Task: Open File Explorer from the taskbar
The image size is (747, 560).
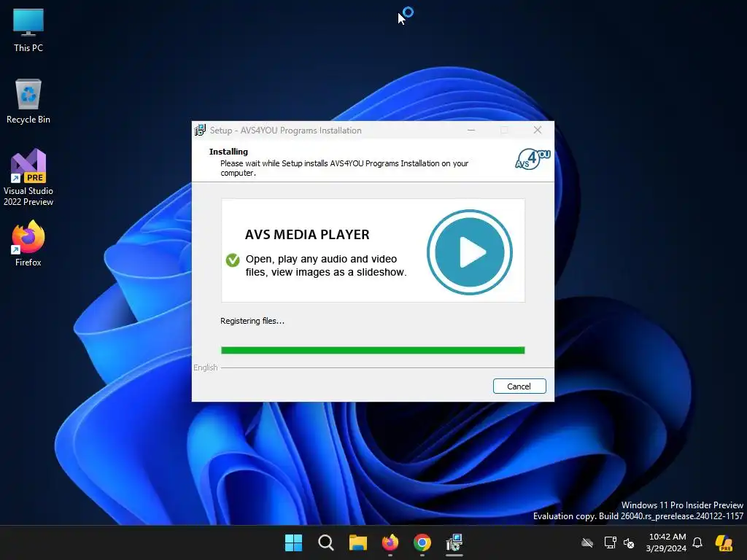Action: [357, 542]
